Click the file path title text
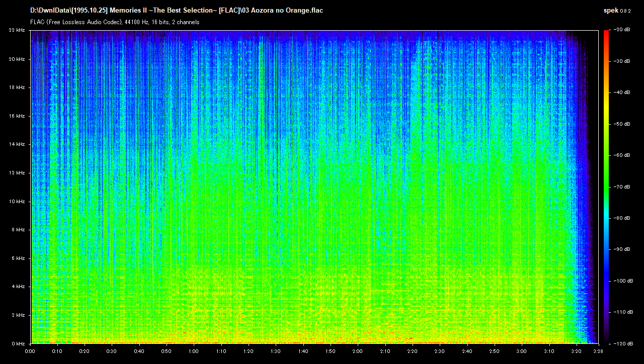 (x=177, y=11)
